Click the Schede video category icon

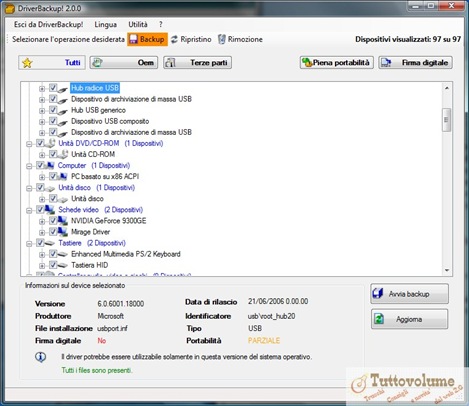[50, 210]
